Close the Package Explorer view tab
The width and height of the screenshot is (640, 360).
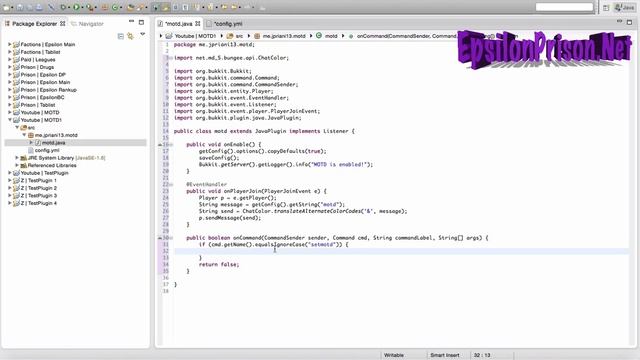62,24
